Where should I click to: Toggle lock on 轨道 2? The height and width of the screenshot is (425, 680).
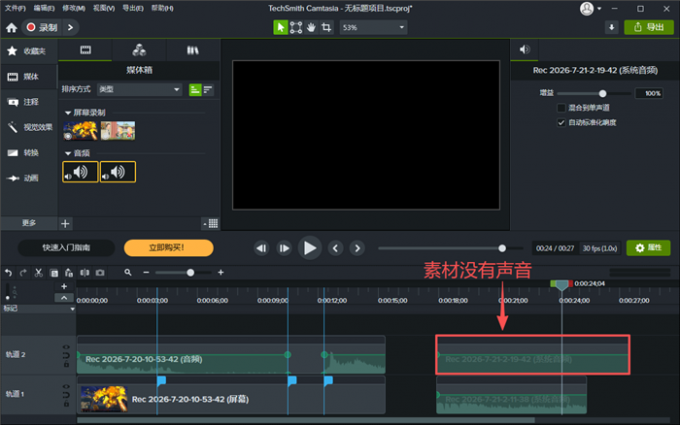(x=66, y=364)
